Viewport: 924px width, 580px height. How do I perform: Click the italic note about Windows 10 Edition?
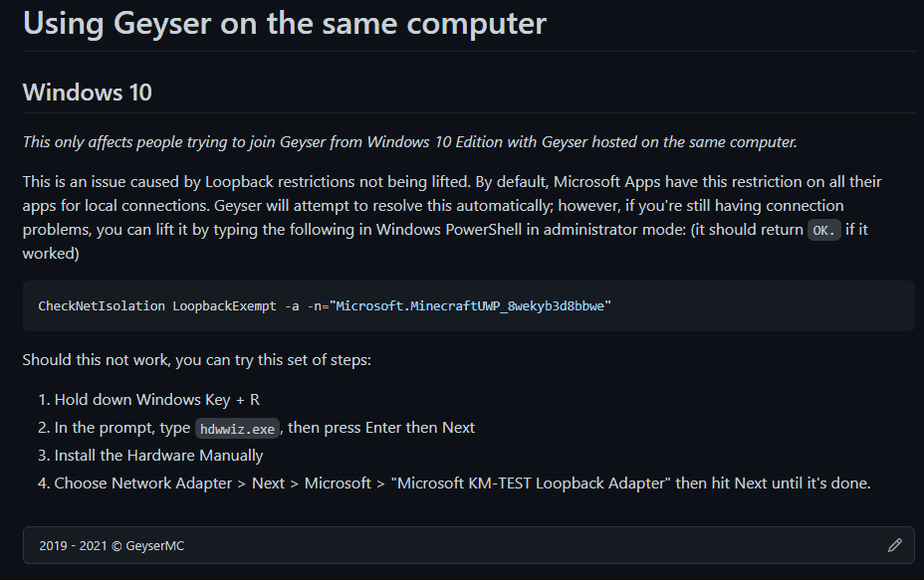[409, 141]
